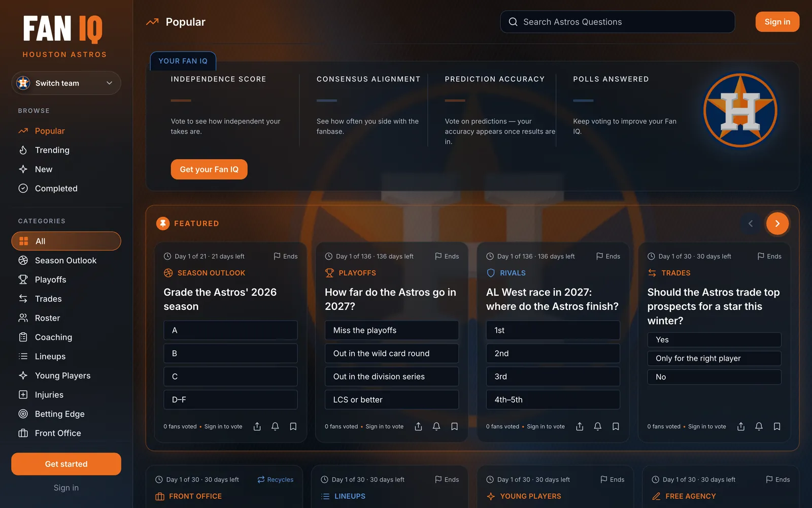Click the PLAYOFFS category label on featured card
The height and width of the screenshot is (508, 812).
pyautogui.click(x=357, y=273)
